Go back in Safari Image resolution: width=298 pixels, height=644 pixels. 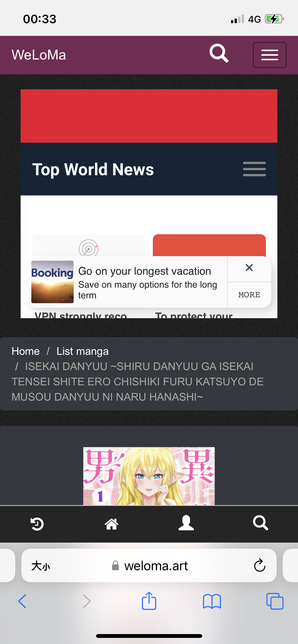pos(22,601)
